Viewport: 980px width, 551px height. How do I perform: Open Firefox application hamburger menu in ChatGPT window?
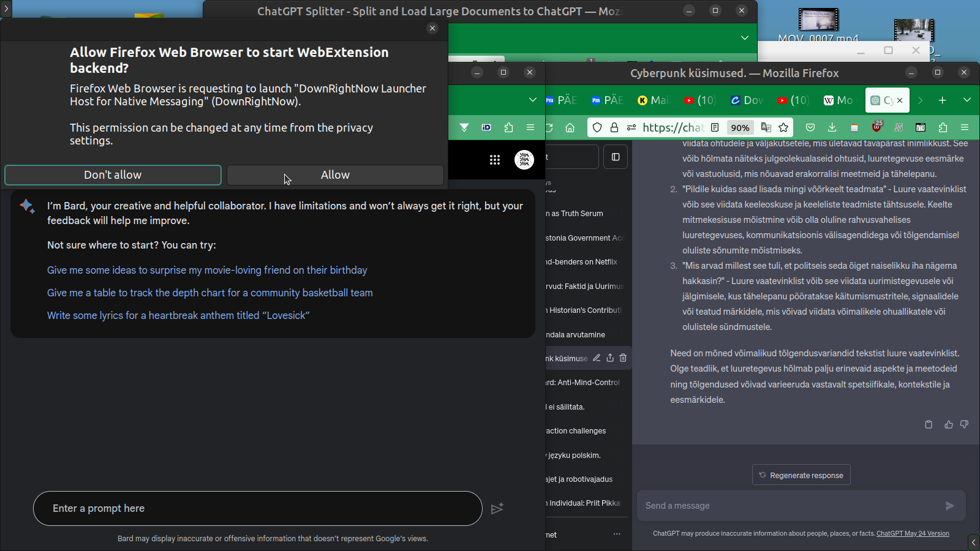click(x=965, y=127)
